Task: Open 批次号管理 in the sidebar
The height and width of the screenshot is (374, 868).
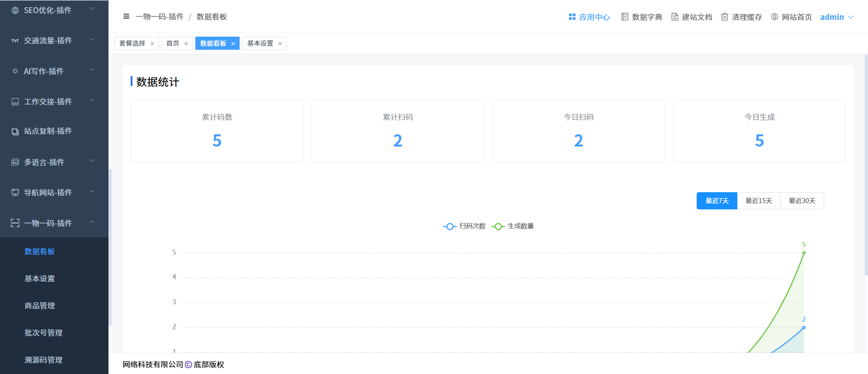Action: click(43, 333)
